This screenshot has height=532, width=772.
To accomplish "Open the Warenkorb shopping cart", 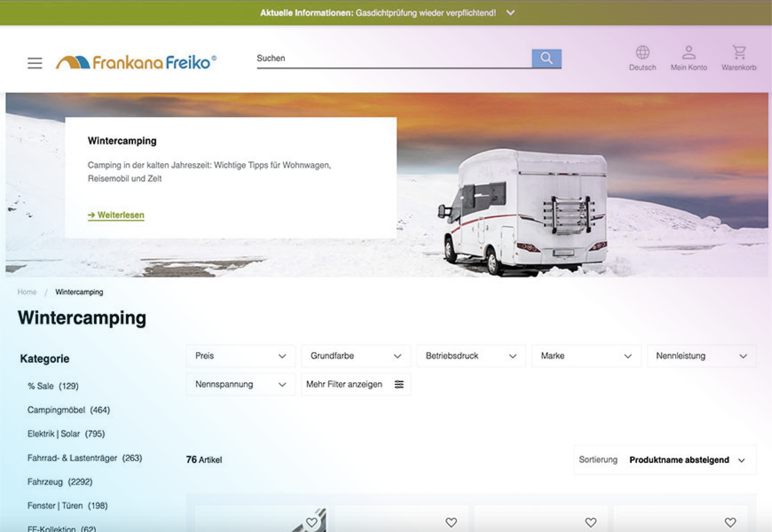I will point(739,52).
